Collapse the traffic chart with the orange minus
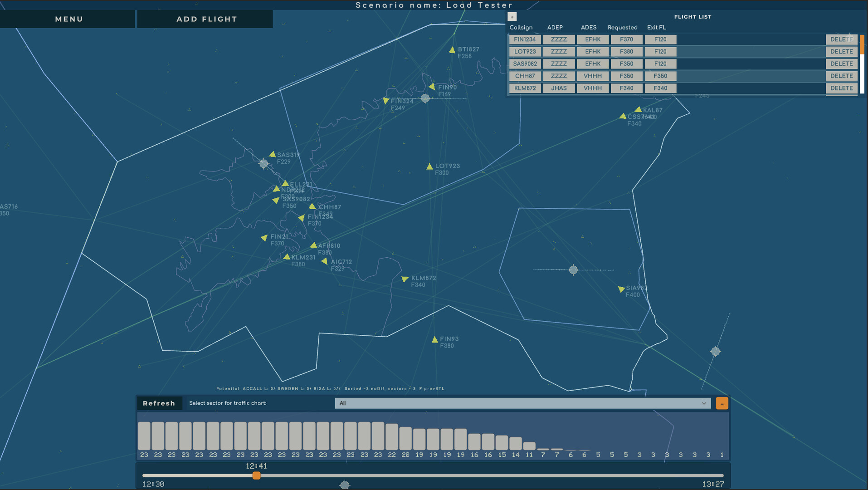868x490 pixels. click(722, 403)
